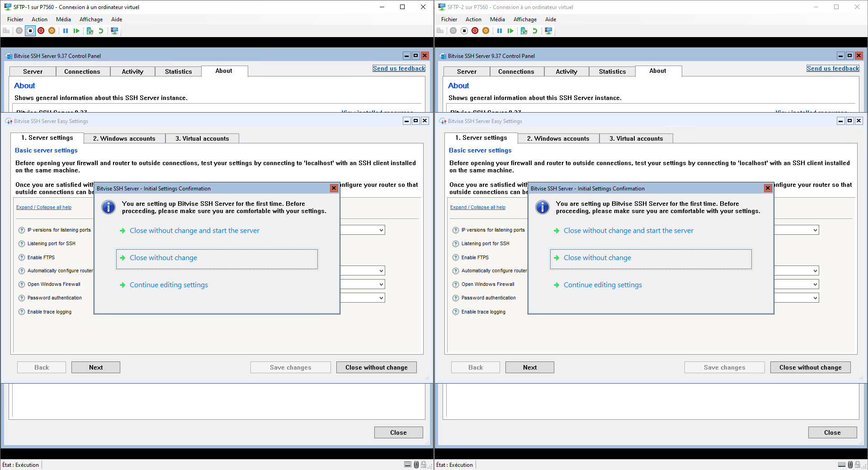Screen dimensions: 868x470
Task: Close the Initial Settings Confirmation dialog in SFTP-1
Action: (334, 188)
